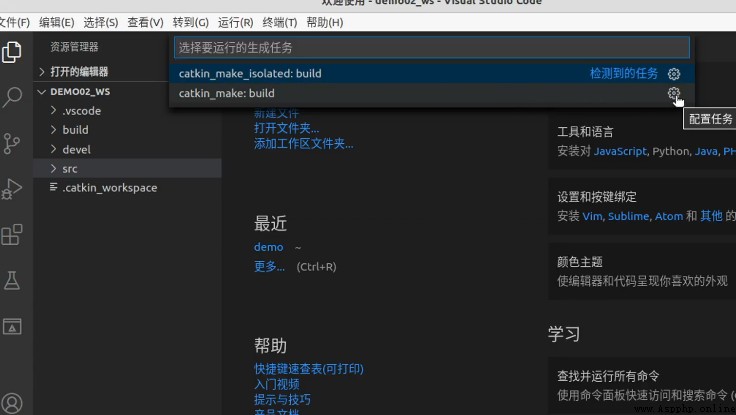The width and height of the screenshot is (736, 415).
Task: Click file icon of .catkin_workspace
Action: coord(54,187)
